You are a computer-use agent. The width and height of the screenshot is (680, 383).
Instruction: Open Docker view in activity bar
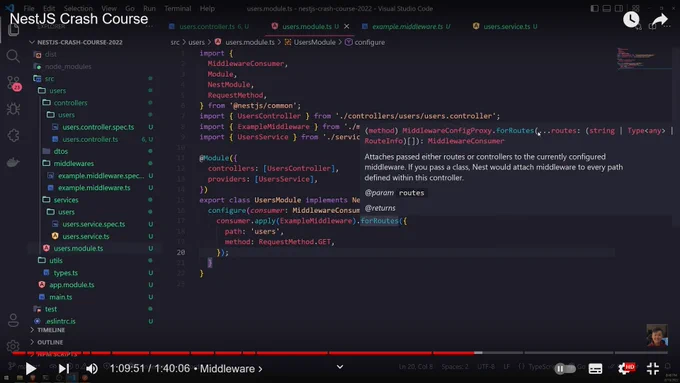click(x=13, y=163)
